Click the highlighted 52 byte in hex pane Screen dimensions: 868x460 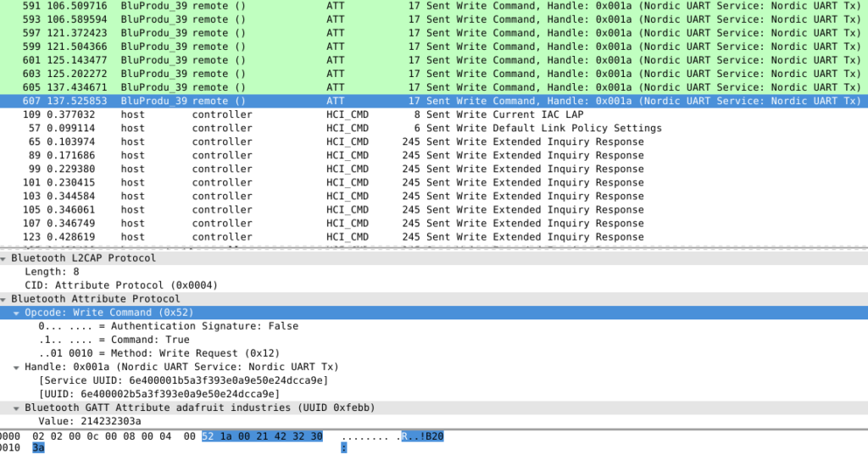click(209, 436)
